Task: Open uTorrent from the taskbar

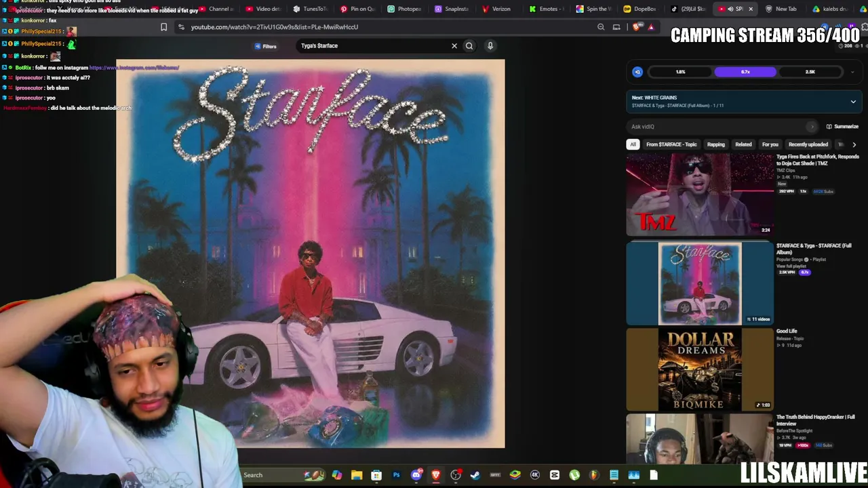Action: 574,475
